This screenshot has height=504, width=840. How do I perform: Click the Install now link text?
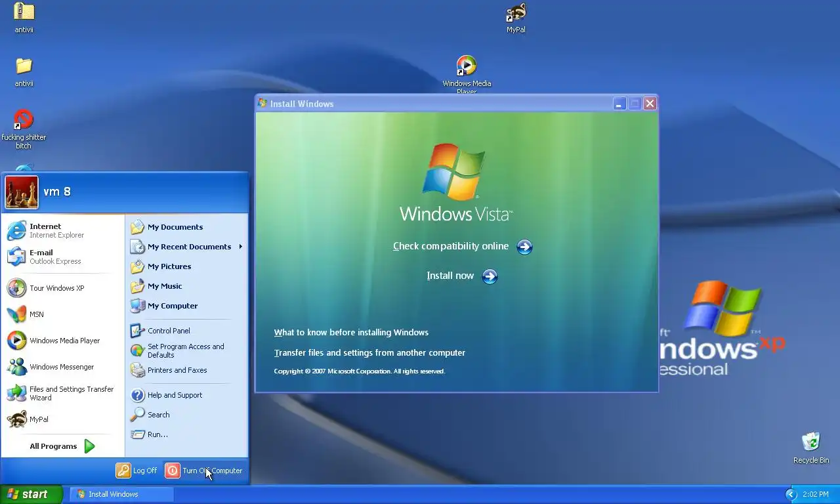[450, 276]
